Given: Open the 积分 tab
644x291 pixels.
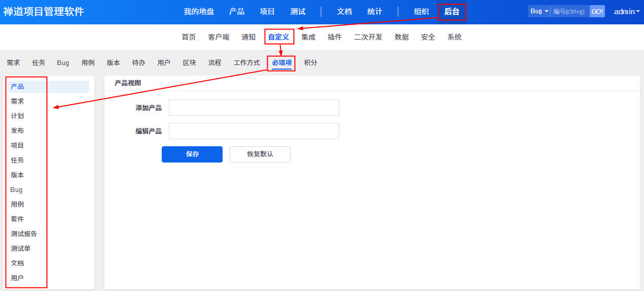Looking at the screenshot, I should 310,62.
